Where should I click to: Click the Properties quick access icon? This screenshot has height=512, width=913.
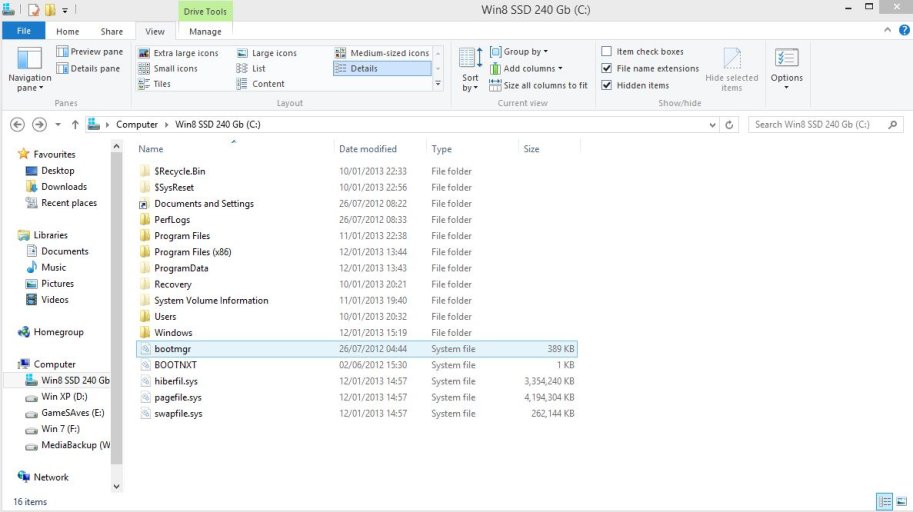tap(34, 10)
